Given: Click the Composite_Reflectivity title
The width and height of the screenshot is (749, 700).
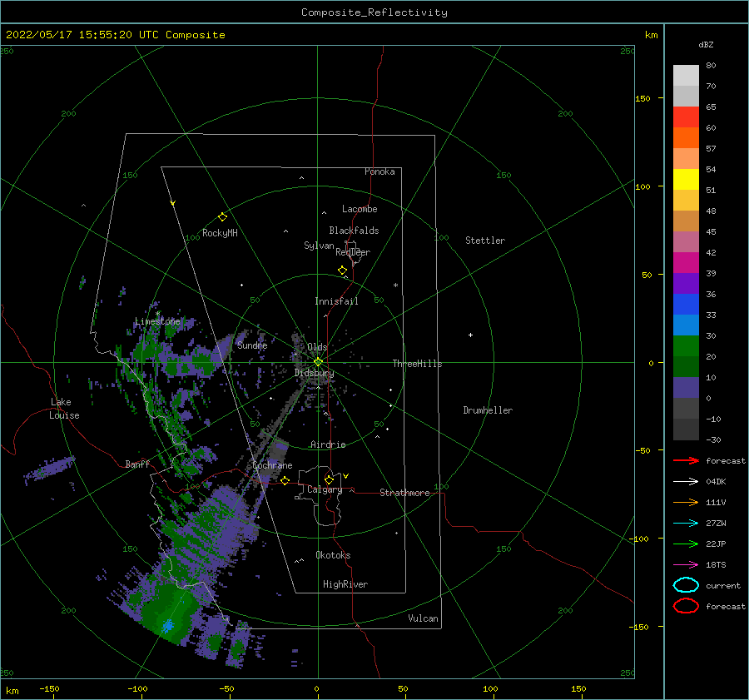Looking at the screenshot, I should coord(374,12).
